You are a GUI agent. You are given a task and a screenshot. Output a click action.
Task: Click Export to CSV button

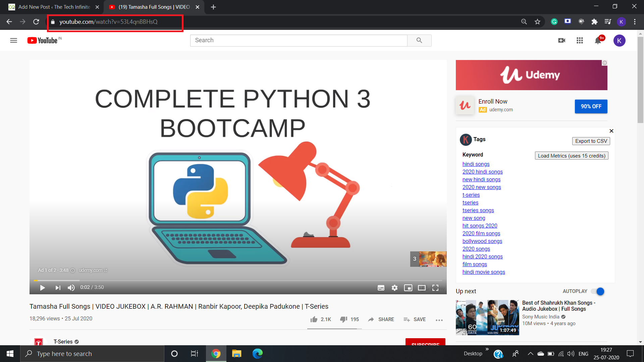(591, 141)
